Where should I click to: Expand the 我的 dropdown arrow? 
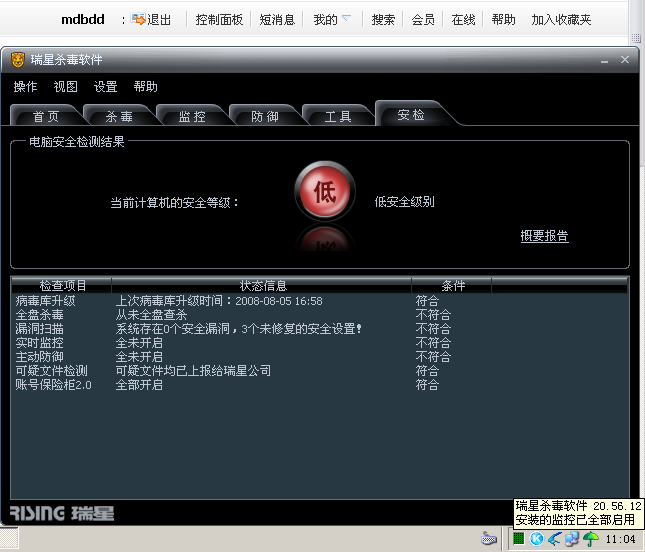click(x=347, y=18)
